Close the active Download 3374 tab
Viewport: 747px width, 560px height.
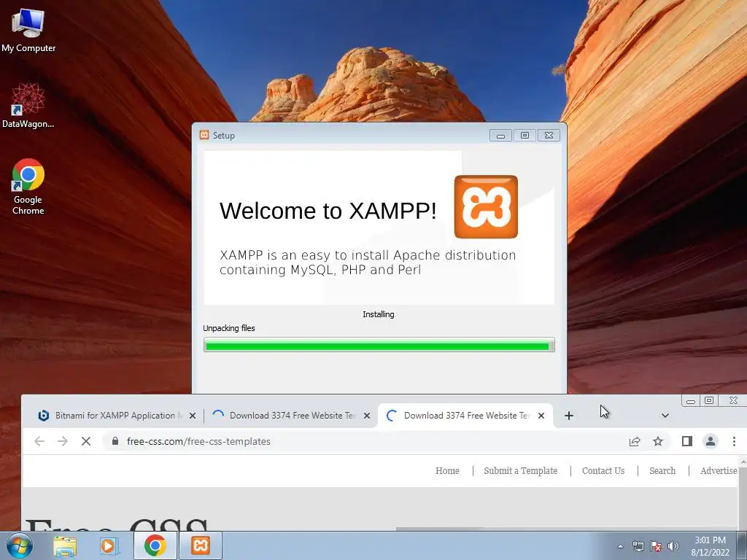pyautogui.click(x=541, y=416)
